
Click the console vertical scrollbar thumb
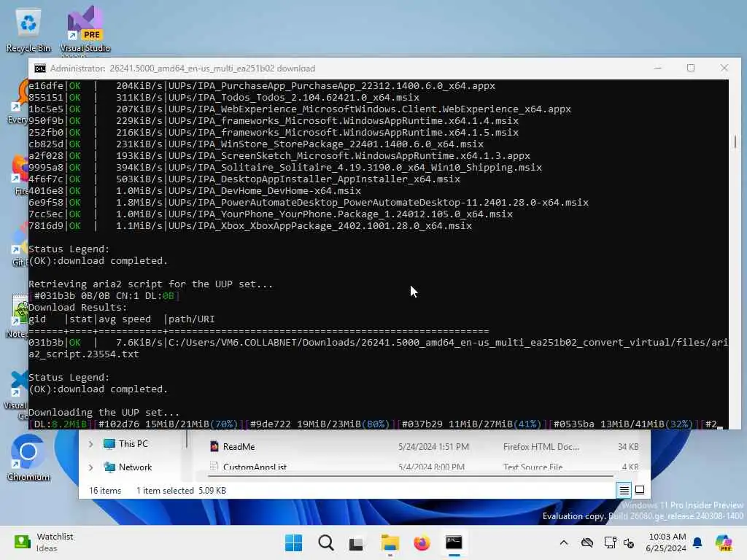(735, 141)
